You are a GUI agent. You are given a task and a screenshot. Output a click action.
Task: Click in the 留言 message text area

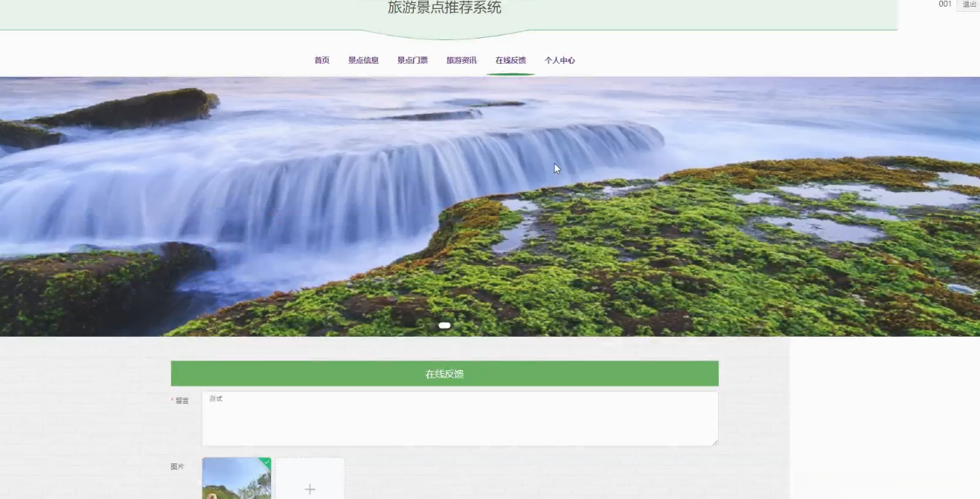tap(460, 419)
